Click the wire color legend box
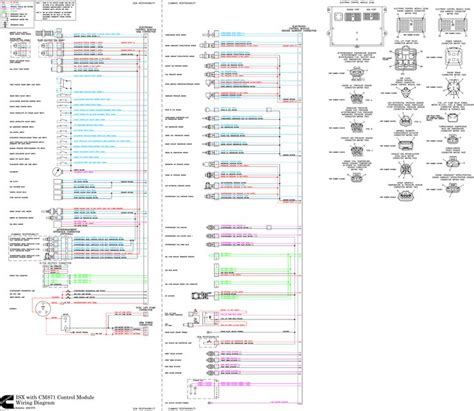 click(x=17, y=14)
